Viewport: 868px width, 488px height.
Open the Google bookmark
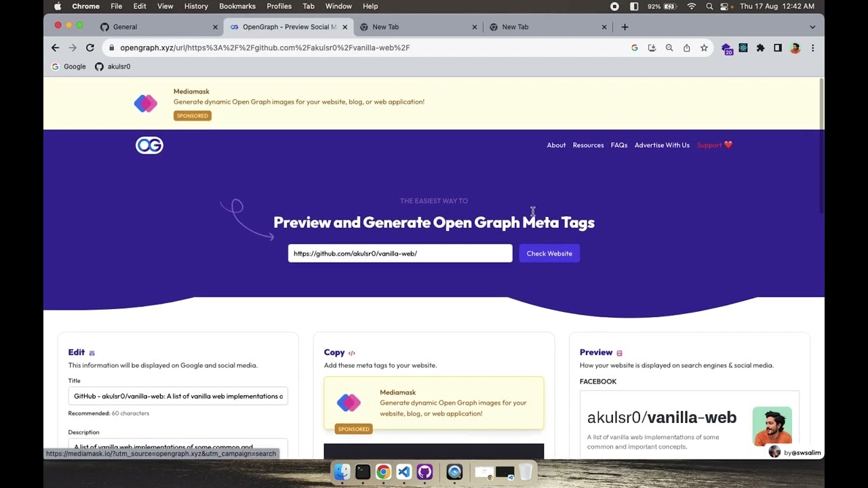tap(69, 66)
